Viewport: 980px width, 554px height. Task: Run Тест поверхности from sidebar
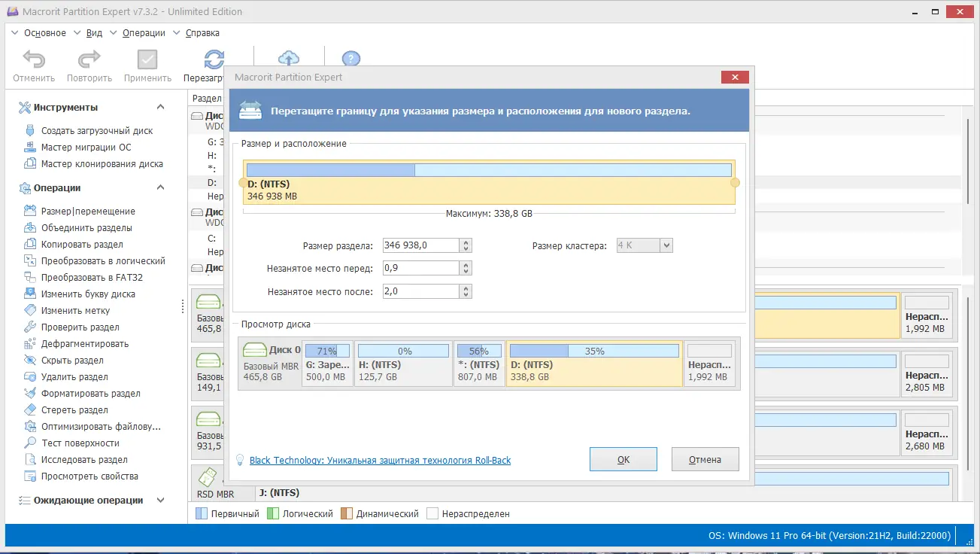tap(80, 443)
